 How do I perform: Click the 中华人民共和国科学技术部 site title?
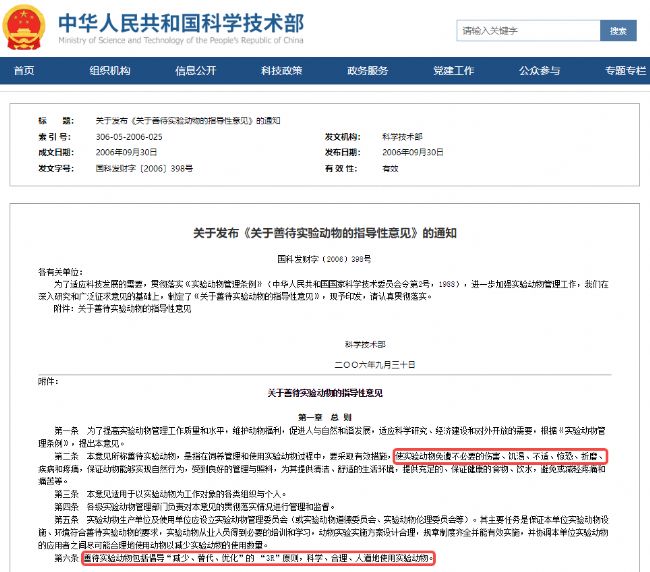click(x=180, y=22)
